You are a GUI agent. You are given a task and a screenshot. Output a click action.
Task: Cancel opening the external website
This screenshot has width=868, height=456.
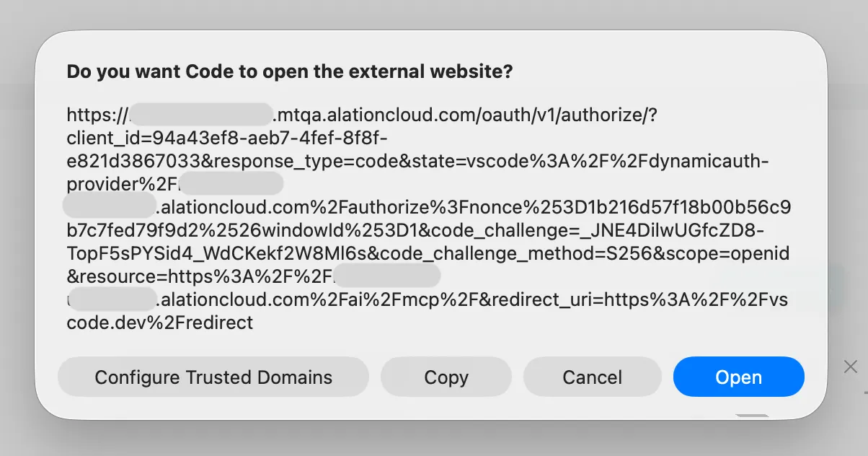(592, 377)
